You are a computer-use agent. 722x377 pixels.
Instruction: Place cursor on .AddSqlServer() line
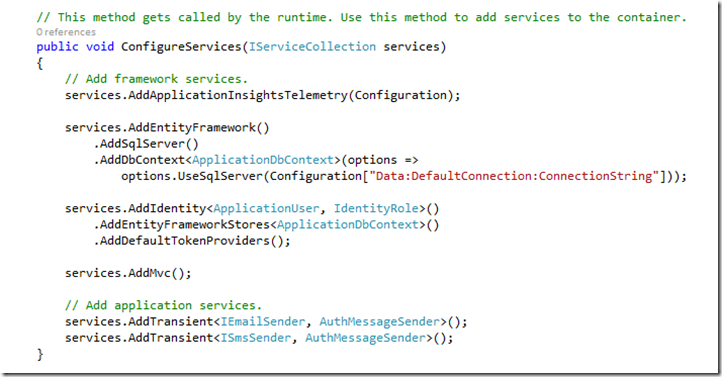(x=146, y=144)
